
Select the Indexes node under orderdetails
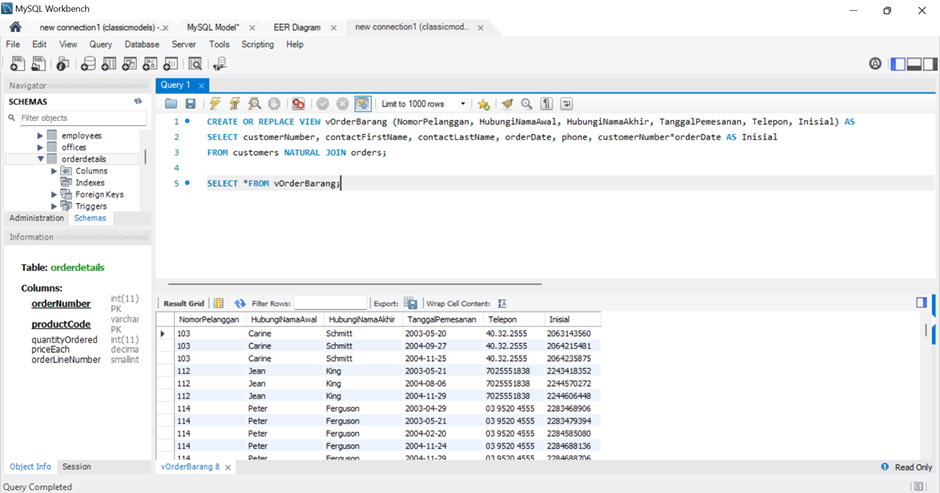(x=90, y=182)
